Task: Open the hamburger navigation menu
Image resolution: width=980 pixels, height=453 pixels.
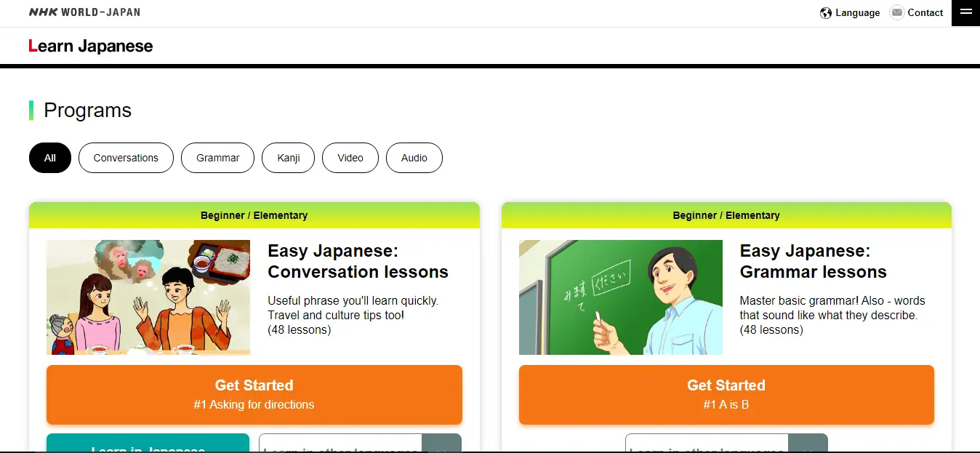Action: tap(965, 12)
